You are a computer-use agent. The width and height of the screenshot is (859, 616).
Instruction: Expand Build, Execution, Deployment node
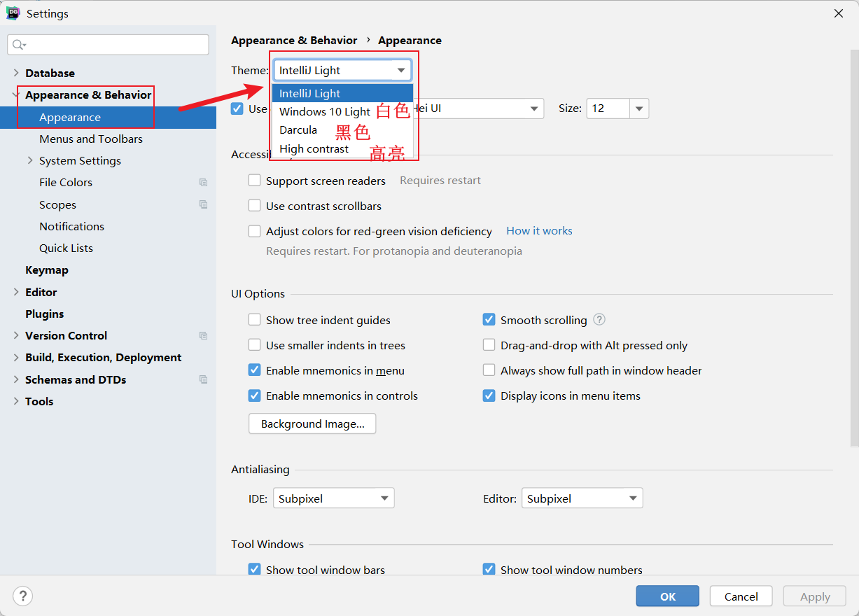[x=16, y=357]
